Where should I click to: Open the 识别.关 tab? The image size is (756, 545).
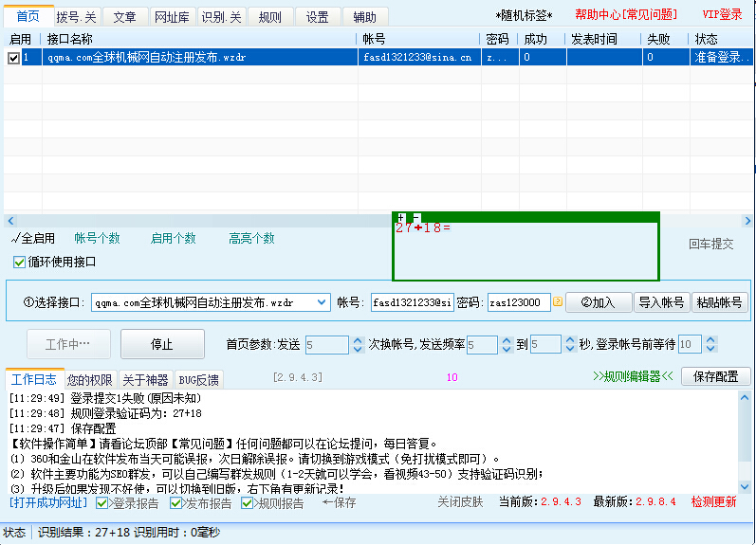tap(221, 17)
